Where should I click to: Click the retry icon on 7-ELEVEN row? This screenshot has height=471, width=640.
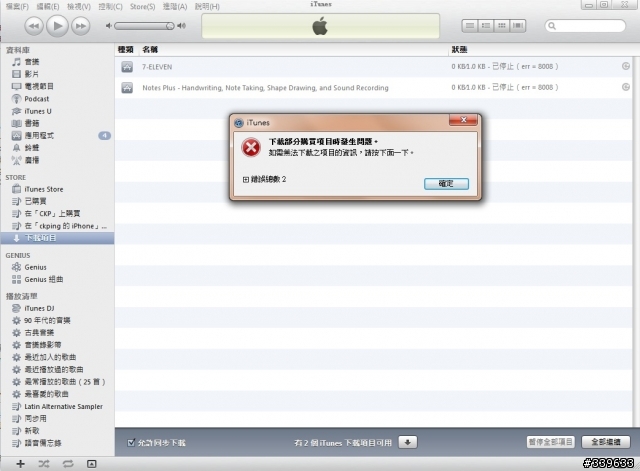pyautogui.click(x=625, y=66)
